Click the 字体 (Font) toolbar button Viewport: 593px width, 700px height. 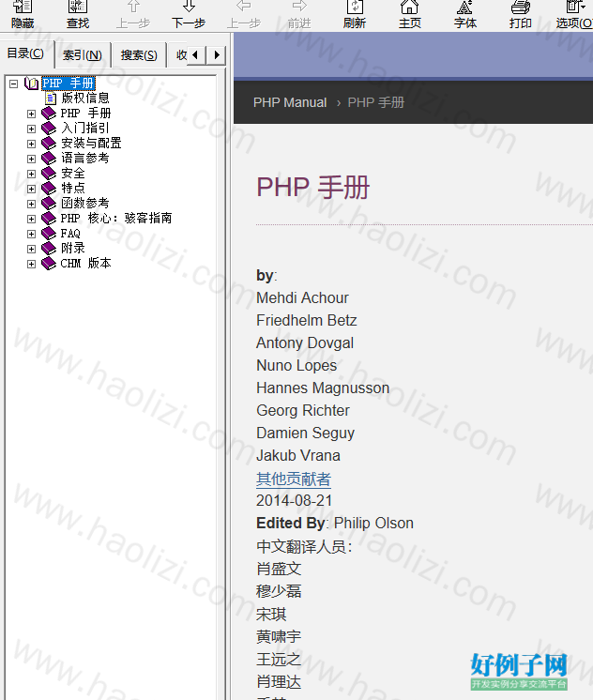465,14
